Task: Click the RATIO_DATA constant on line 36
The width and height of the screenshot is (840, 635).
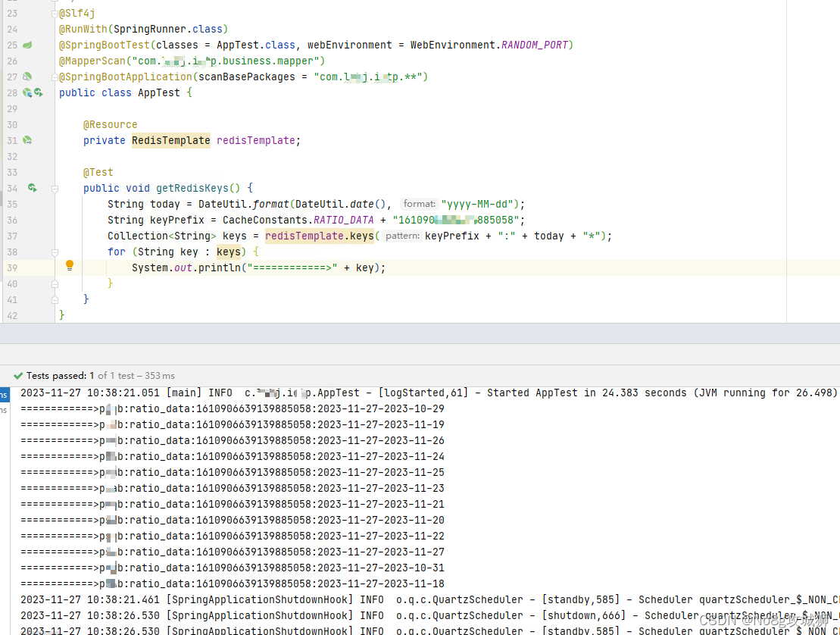Action: (x=343, y=221)
